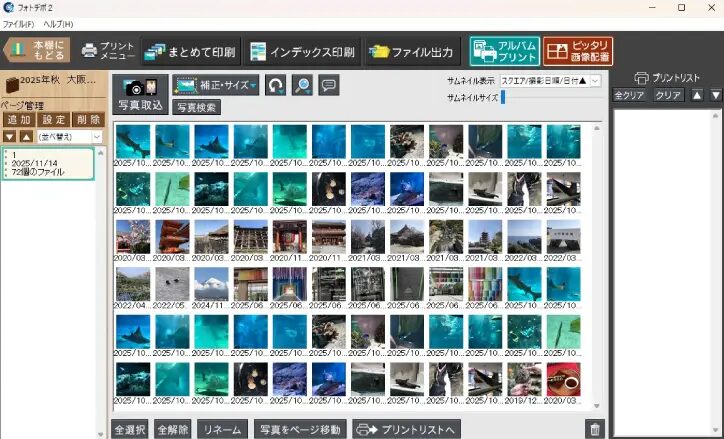
Task: Select アルバムプリント album print mode
Action: 505,51
